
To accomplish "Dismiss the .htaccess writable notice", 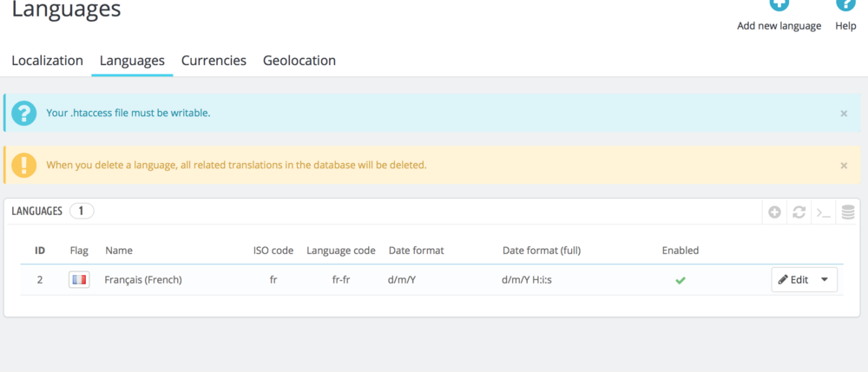I will [x=844, y=114].
